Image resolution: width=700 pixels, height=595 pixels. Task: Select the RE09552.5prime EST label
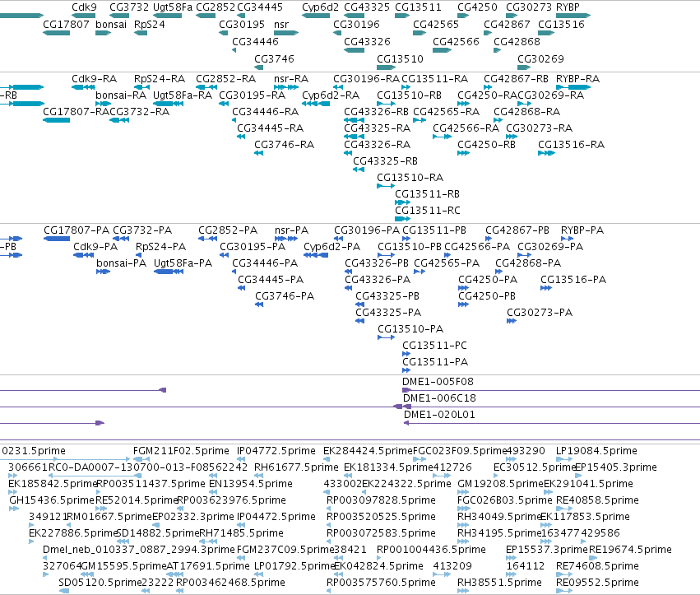pos(597,583)
